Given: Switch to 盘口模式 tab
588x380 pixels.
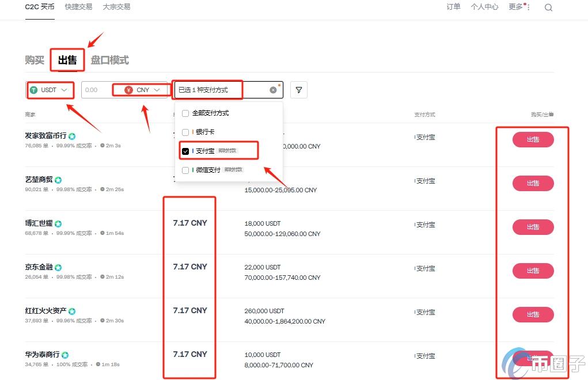Looking at the screenshot, I should point(109,60).
